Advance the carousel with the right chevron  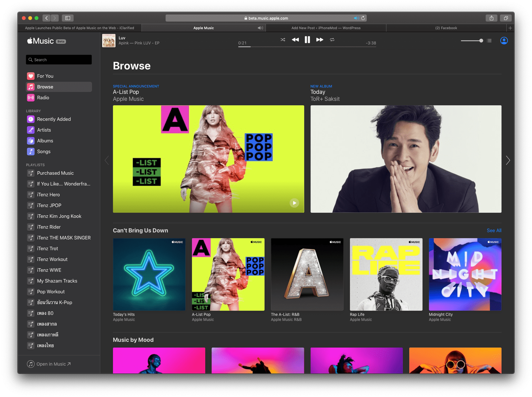(508, 160)
